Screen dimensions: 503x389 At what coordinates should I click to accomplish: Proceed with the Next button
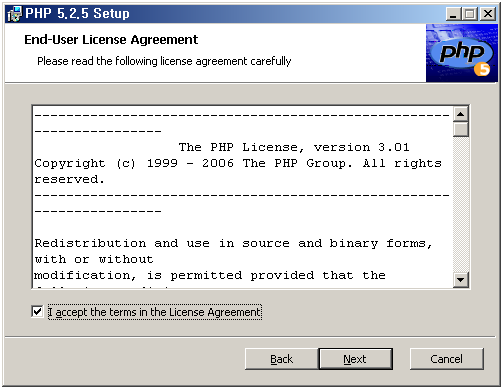click(355, 359)
